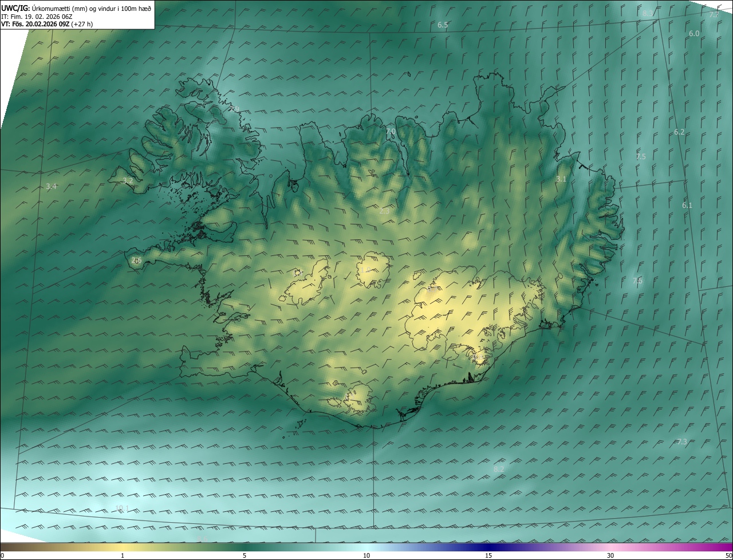Click the 8.3 value on the map
Viewport: 733px width, 560px height.
(x=648, y=14)
